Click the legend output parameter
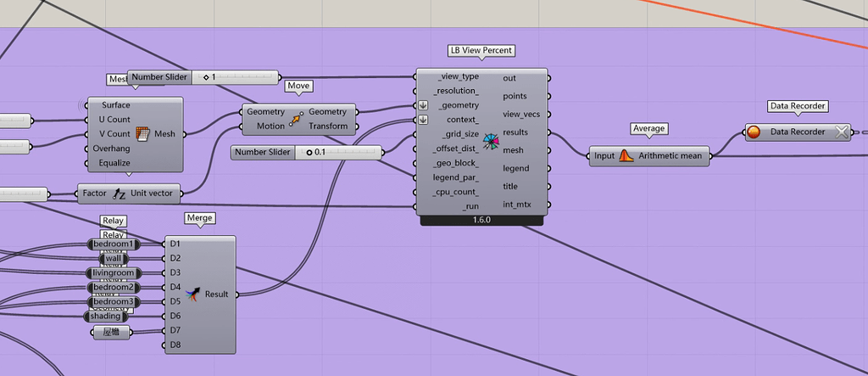 point(515,168)
